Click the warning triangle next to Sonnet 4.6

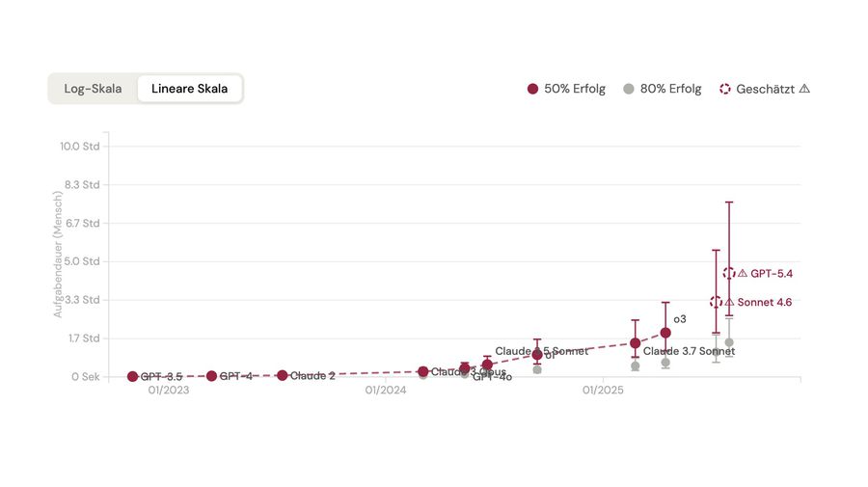pos(729,303)
